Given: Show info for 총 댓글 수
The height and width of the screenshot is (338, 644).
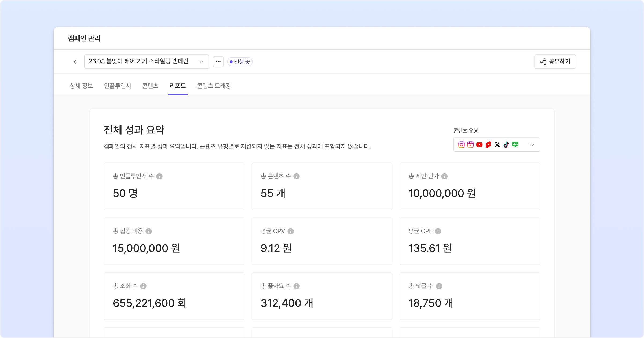Looking at the screenshot, I should (x=439, y=286).
